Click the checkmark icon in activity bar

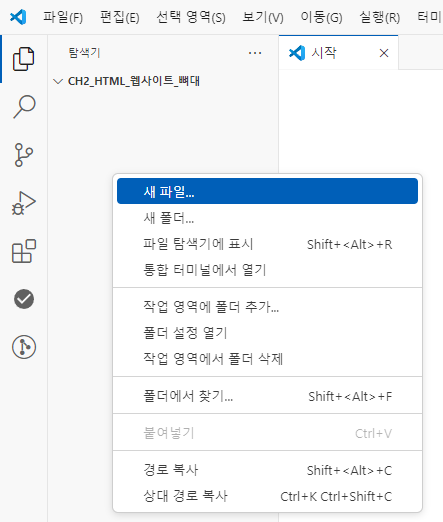click(24, 299)
